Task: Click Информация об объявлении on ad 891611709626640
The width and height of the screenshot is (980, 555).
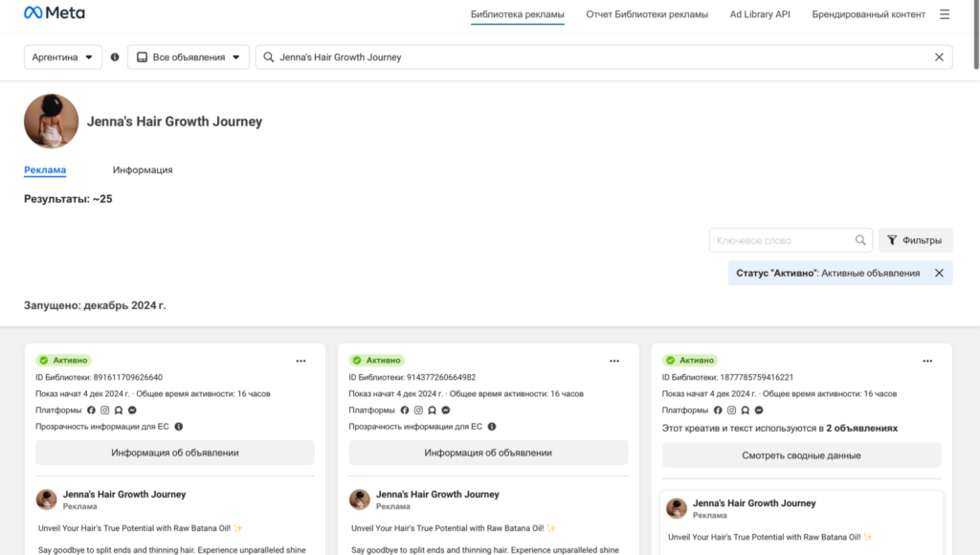Action: pos(175,453)
